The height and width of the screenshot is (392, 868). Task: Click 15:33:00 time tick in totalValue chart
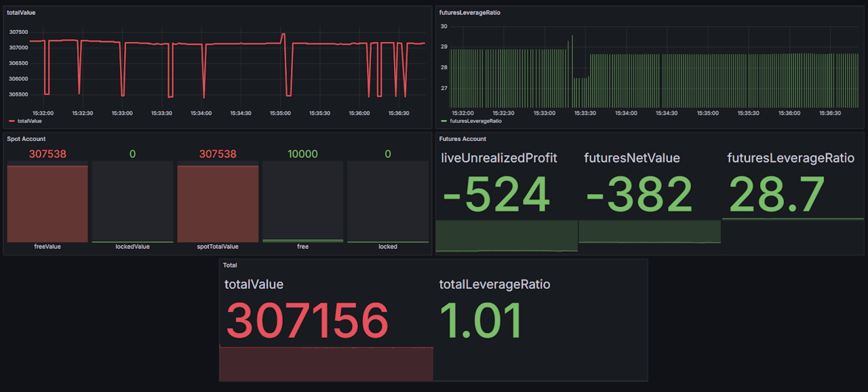coord(122,113)
